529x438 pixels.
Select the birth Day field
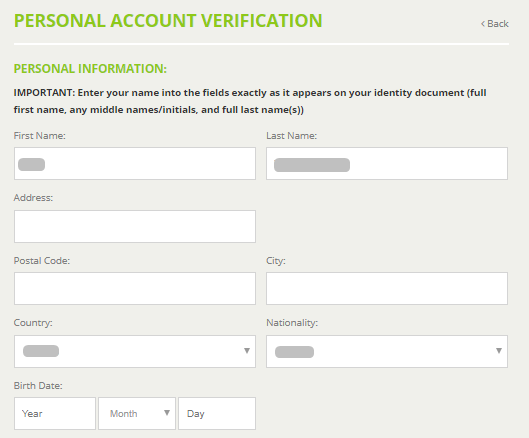[x=217, y=413]
